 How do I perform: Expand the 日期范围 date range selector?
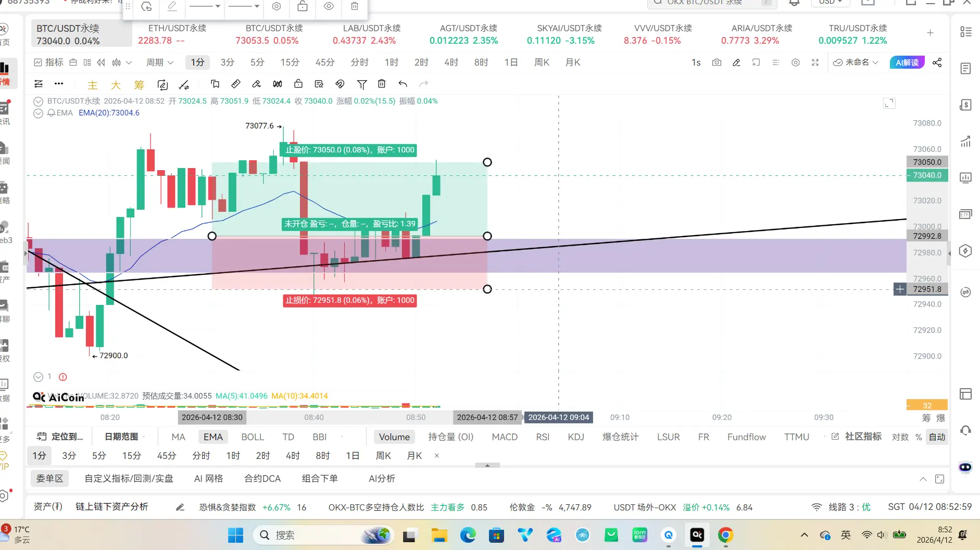tap(125, 437)
